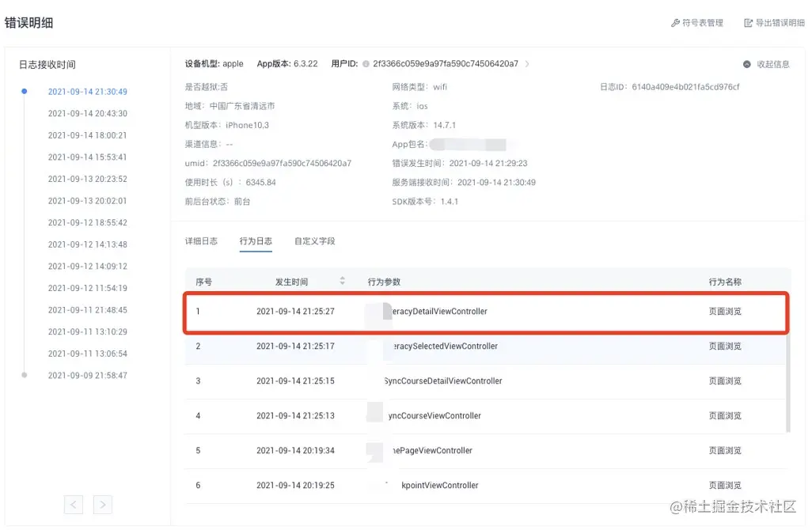Click row 4 time 2021-09-14 21:25:13

[x=296, y=415]
